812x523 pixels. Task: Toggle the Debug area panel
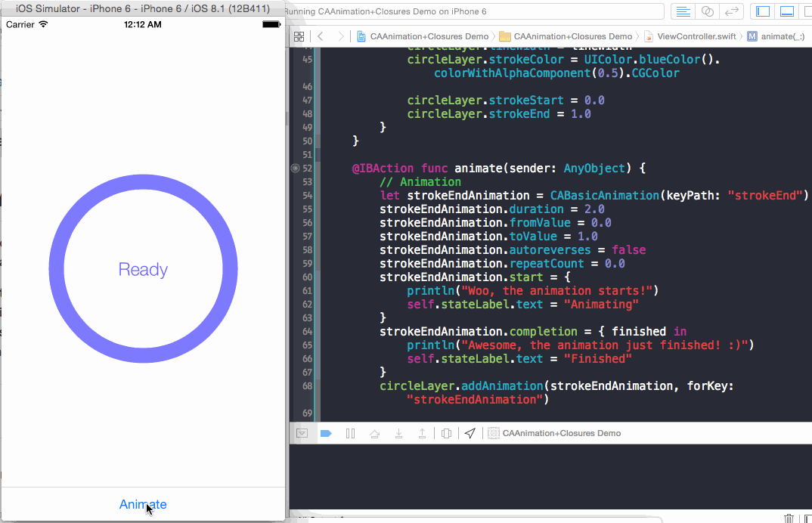pyautogui.click(x=787, y=11)
